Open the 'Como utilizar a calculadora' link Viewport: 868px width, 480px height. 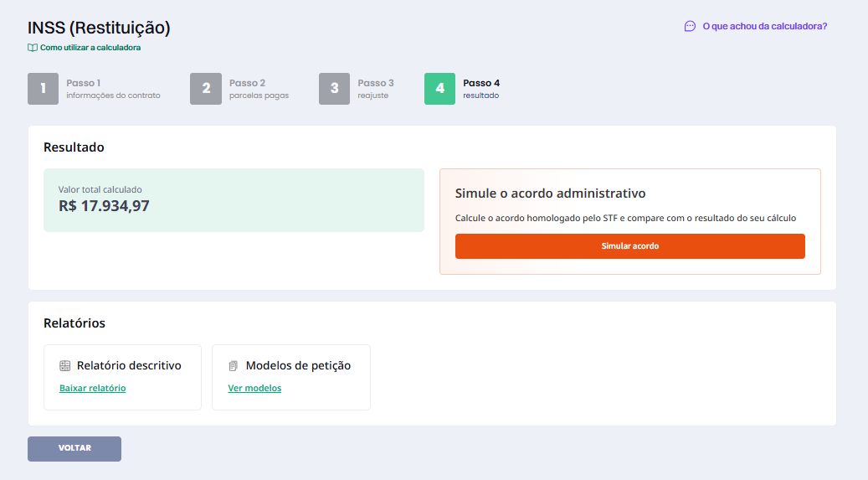[x=90, y=48]
